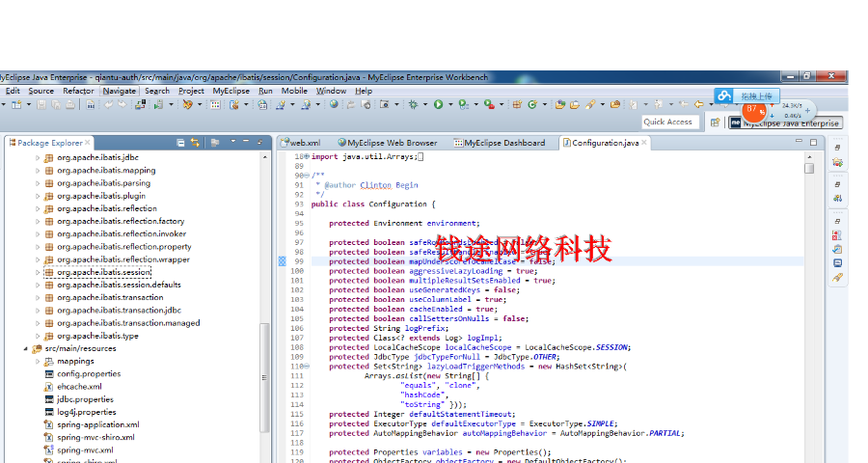Image resolution: width=868 pixels, height=463 pixels.
Task: Click the editor vertical scrollbar thumb
Action: pos(809,168)
